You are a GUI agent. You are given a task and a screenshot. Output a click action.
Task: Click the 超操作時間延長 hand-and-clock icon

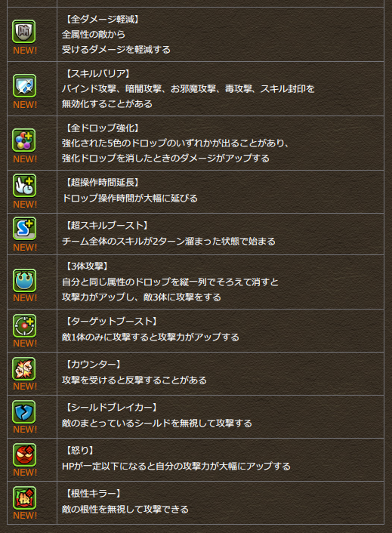click(24, 186)
